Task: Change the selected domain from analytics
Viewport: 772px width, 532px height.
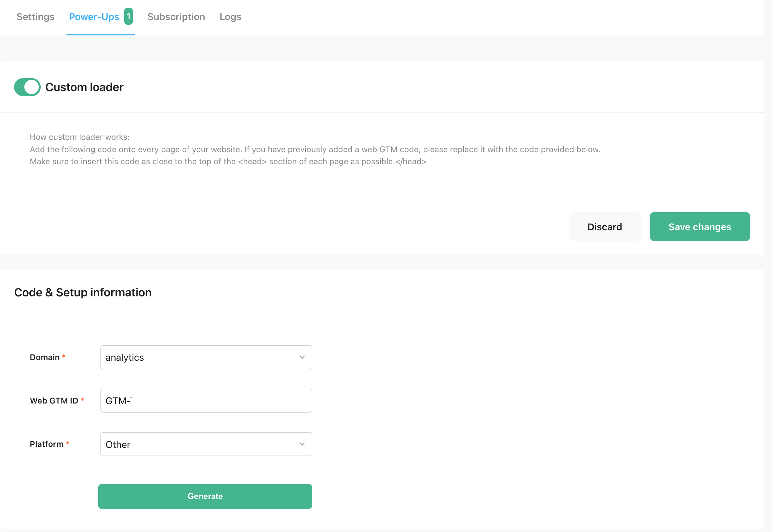Action: [x=206, y=357]
